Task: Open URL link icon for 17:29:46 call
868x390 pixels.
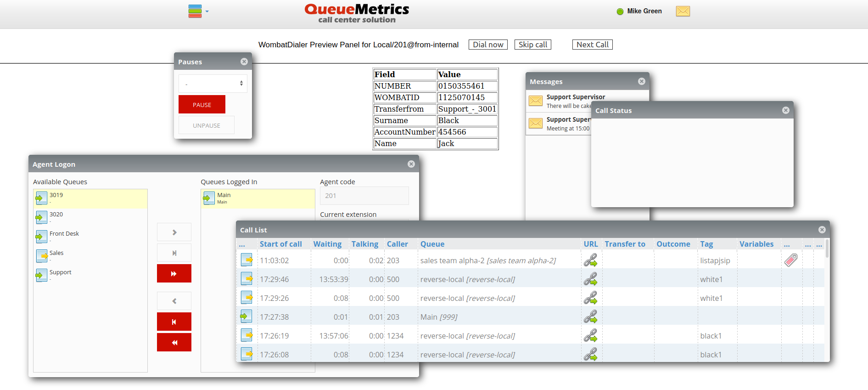Action: tap(590, 279)
